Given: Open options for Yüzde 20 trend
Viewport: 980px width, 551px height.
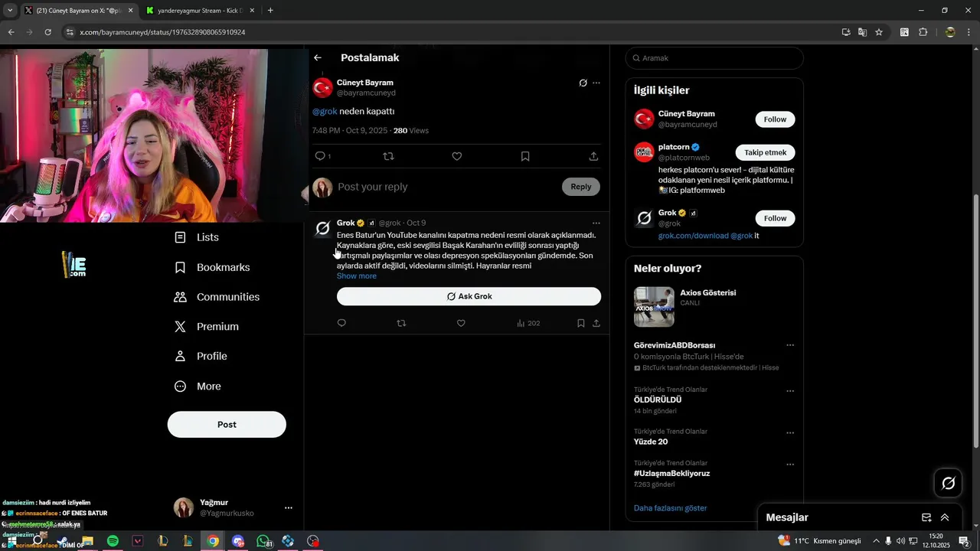Looking at the screenshot, I should tap(790, 433).
